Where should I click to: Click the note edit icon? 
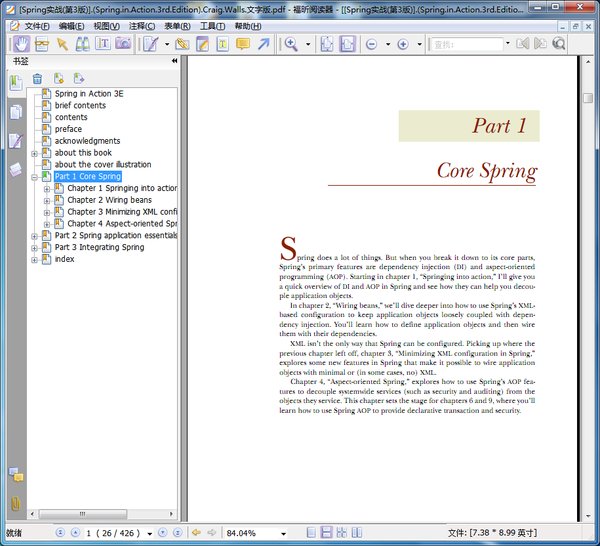202,44
